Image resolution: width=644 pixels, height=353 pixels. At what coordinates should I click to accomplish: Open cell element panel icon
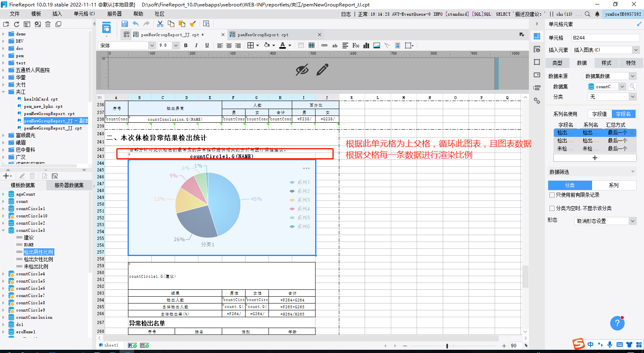click(x=537, y=36)
